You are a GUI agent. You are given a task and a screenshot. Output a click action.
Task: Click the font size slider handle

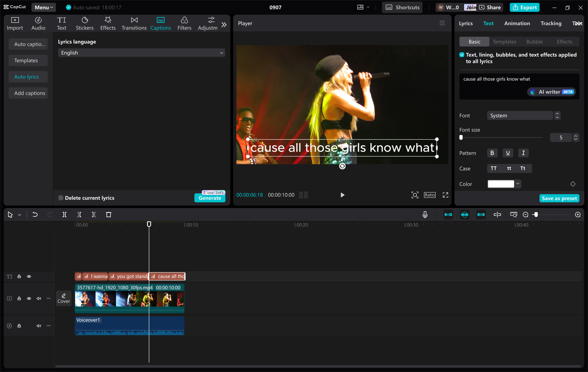(461, 137)
